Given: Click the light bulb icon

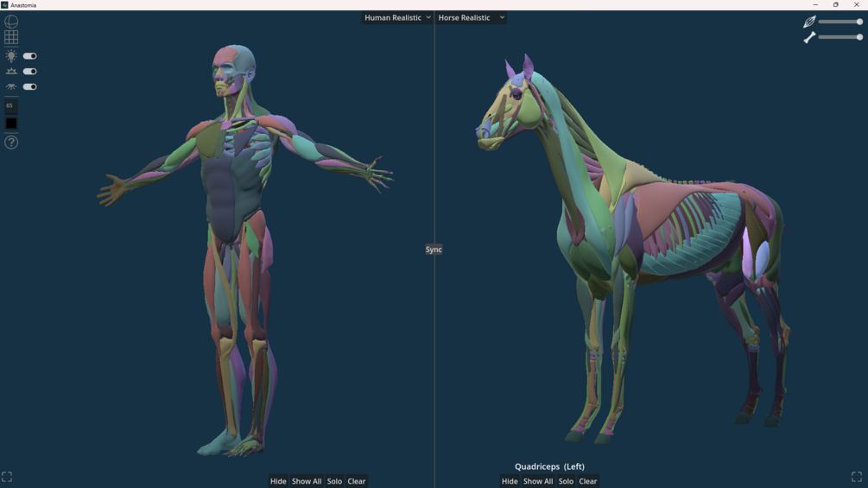Looking at the screenshot, I should click(11, 56).
